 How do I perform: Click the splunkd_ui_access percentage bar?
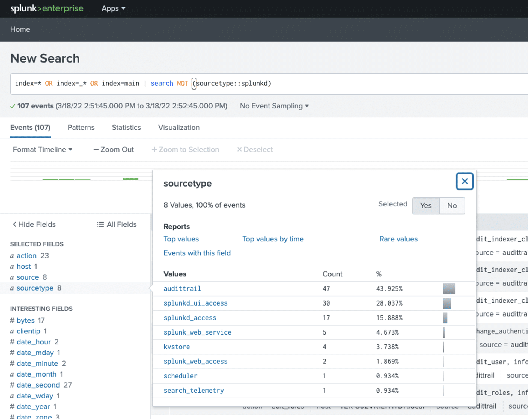click(447, 303)
